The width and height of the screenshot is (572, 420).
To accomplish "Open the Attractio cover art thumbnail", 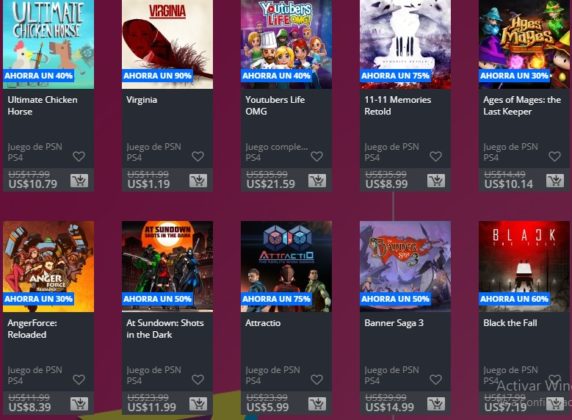I will click(x=286, y=266).
